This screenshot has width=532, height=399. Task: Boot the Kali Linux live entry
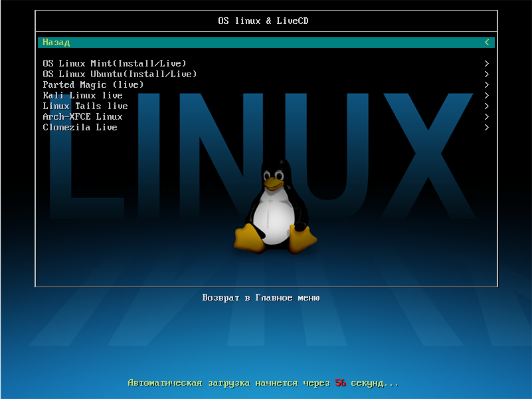click(x=82, y=96)
